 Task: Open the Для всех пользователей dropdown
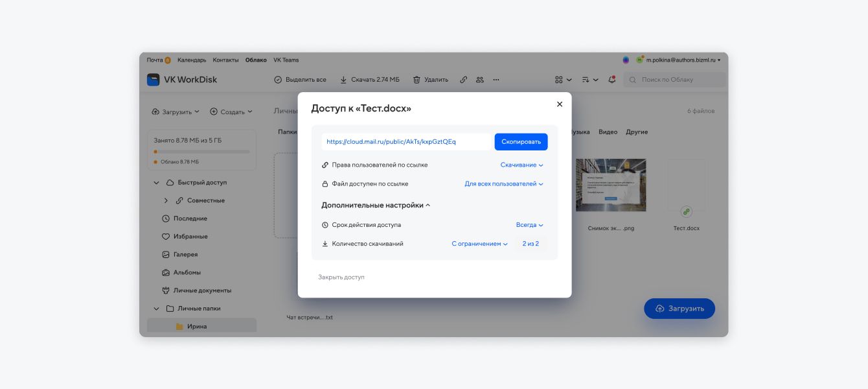(503, 184)
